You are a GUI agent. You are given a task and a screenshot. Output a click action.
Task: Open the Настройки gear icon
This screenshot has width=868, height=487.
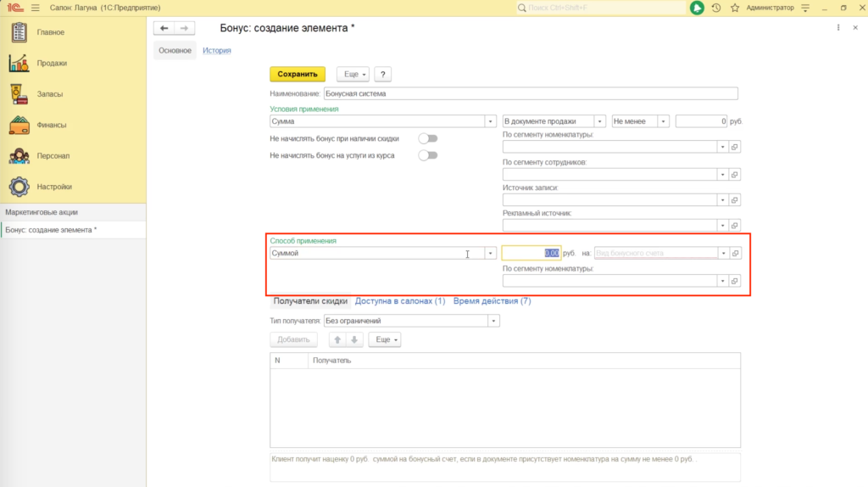tap(19, 187)
